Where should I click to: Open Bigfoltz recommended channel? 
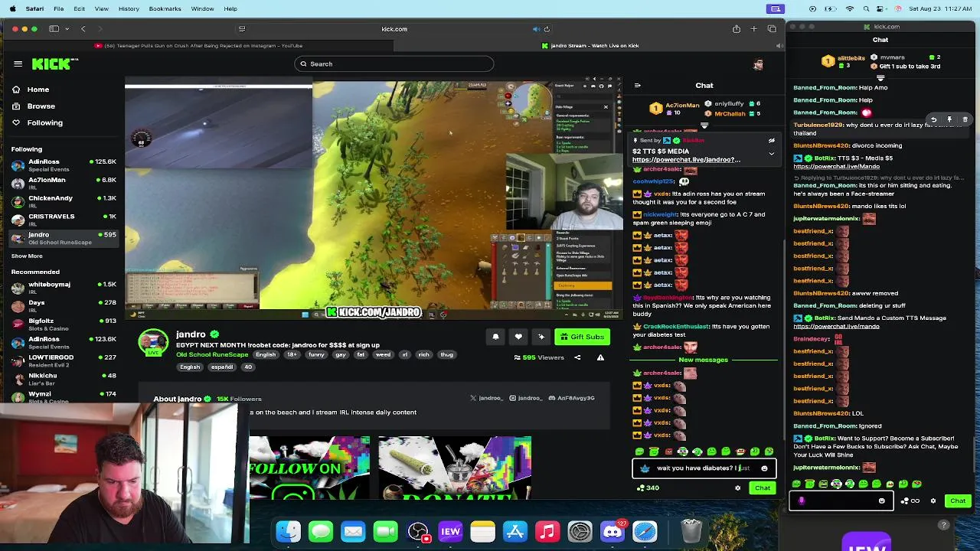point(64,324)
